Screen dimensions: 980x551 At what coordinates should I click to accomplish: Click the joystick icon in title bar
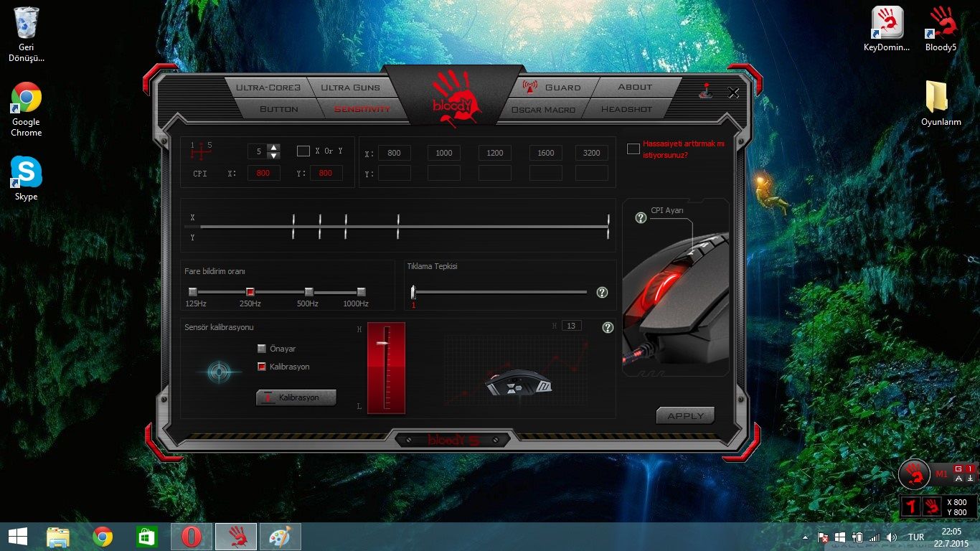706,92
